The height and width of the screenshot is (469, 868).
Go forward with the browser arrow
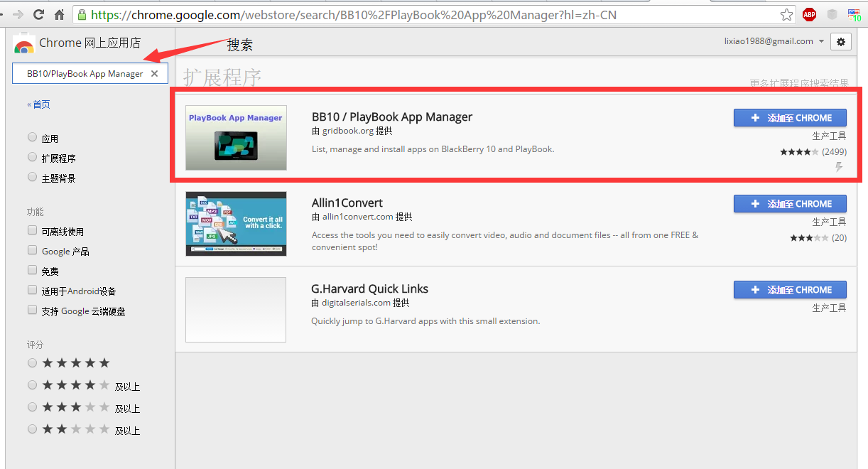click(x=18, y=14)
